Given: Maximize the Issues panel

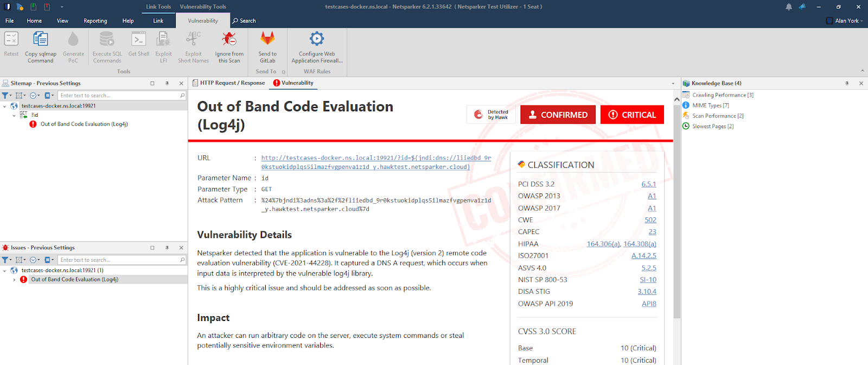Looking at the screenshot, I should [x=152, y=248].
